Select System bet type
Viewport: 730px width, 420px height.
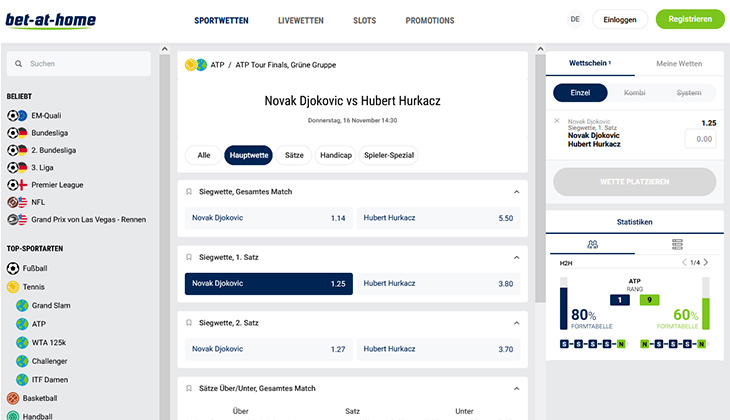click(x=689, y=93)
